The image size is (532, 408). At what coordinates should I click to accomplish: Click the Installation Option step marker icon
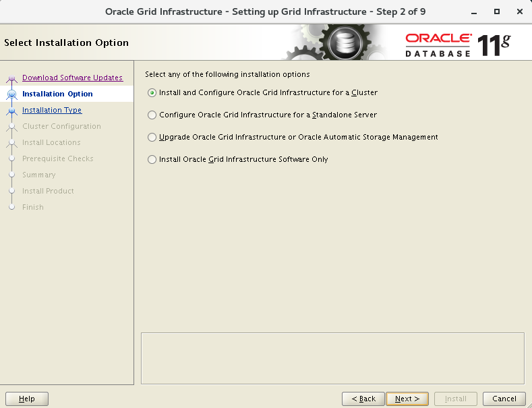pos(12,94)
